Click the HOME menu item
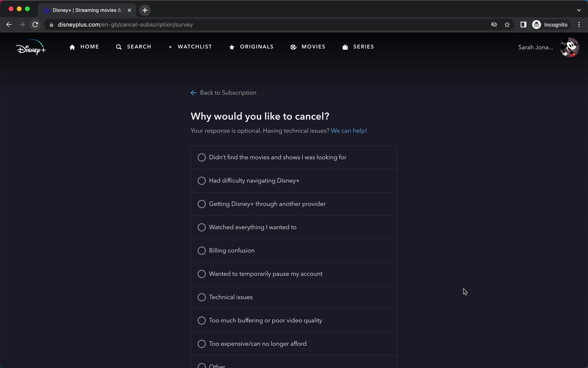The height and width of the screenshot is (368, 588). click(84, 47)
